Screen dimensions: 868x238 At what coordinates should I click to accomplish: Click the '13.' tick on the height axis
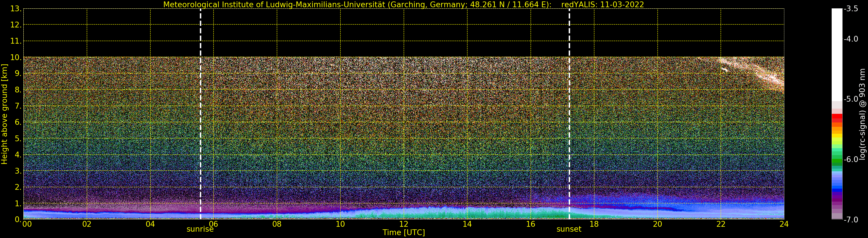16,9
